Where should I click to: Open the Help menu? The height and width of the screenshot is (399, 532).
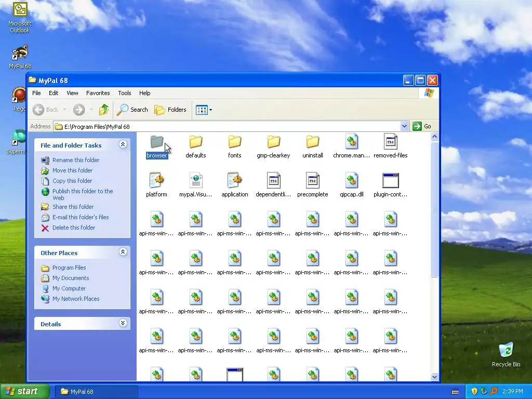pyautogui.click(x=144, y=93)
